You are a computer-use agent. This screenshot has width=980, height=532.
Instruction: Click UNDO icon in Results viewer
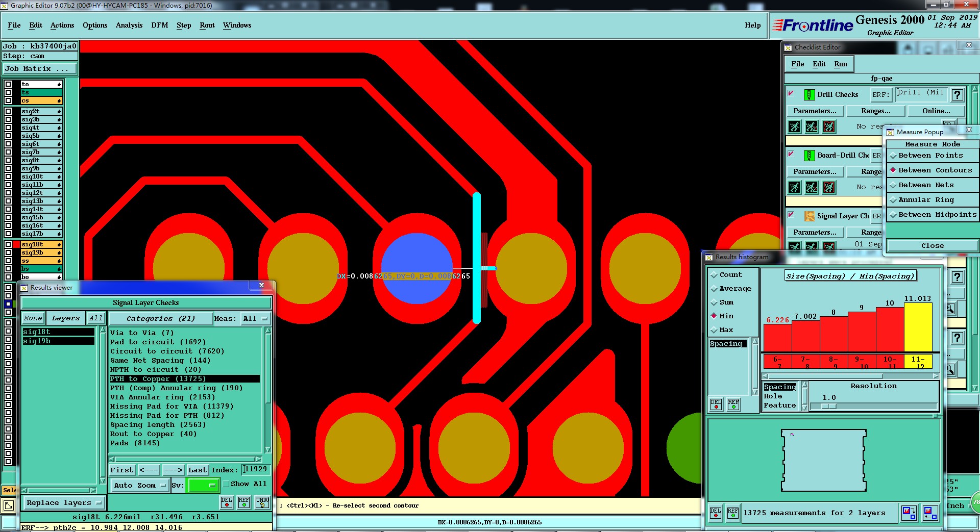coord(262,502)
